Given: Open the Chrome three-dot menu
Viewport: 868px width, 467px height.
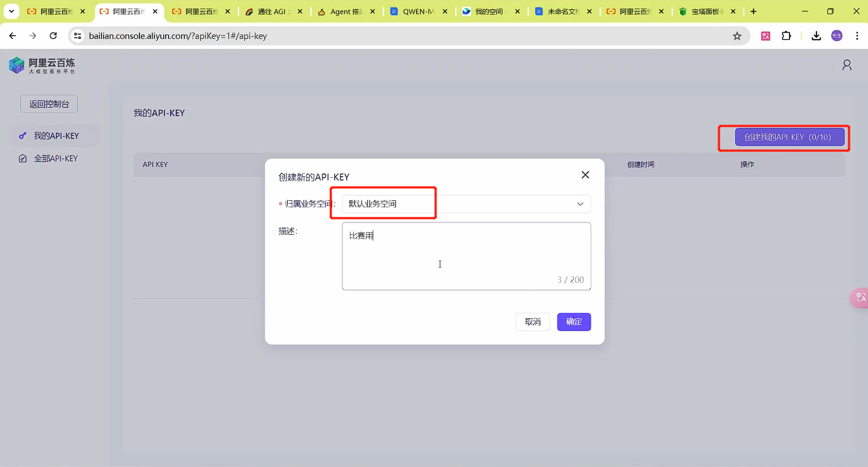Looking at the screenshot, I should [857, 36].
